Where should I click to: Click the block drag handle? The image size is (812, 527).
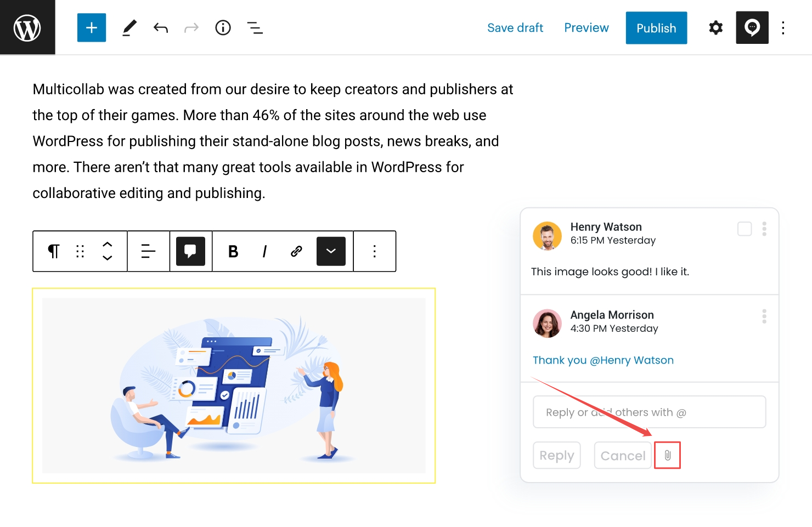pyautogui.click(x=80, y=251)
